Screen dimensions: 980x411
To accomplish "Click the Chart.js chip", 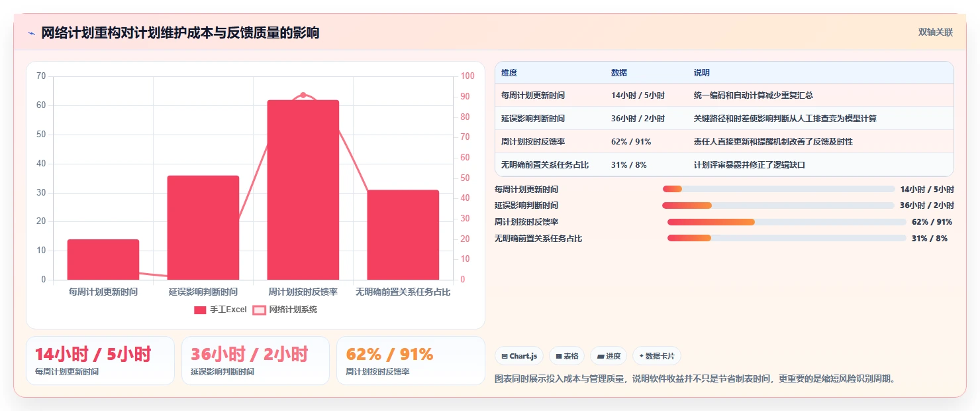I will click(519, 356).
